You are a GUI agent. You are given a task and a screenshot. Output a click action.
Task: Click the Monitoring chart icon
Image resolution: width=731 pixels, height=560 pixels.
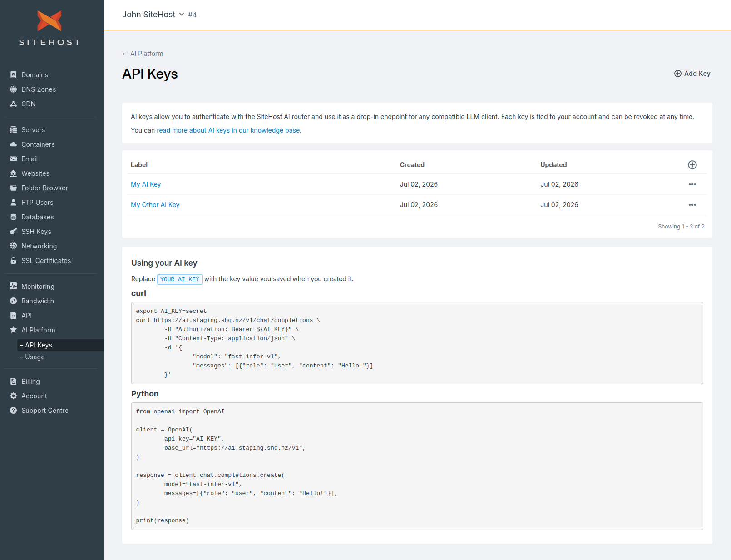pos(13,287)
